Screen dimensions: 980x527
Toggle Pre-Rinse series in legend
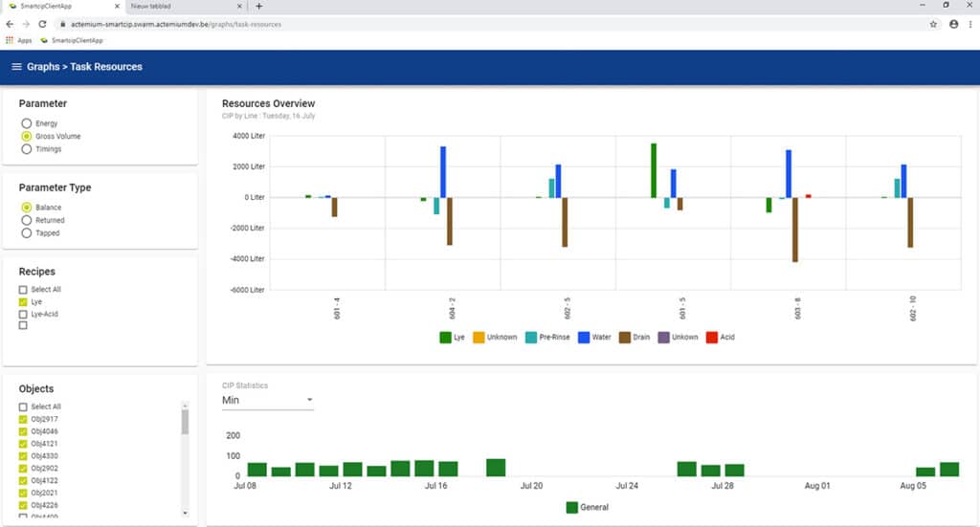pyautogui.click(x=547, y=338)
